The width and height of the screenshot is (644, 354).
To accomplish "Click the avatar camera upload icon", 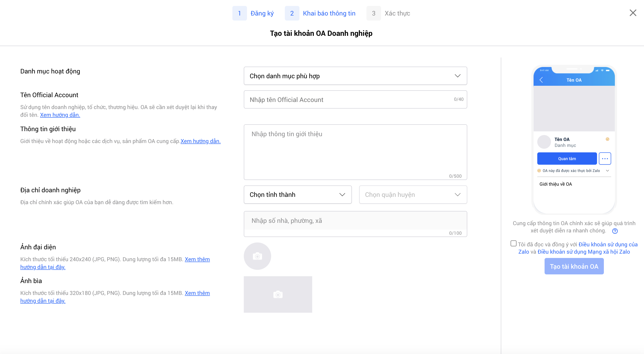I will tap(257, 256).
